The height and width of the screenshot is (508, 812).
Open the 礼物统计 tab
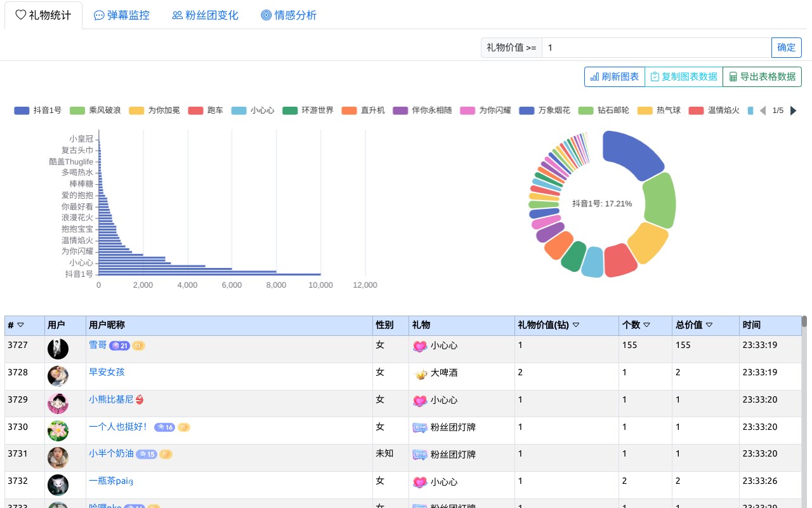point(43,15)
